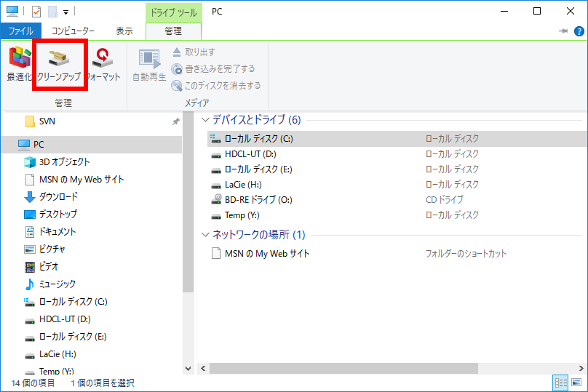The width and height of the screenshot is (588, 392).
Task: Click このディスクを消去する option
Action: [216, 86]
